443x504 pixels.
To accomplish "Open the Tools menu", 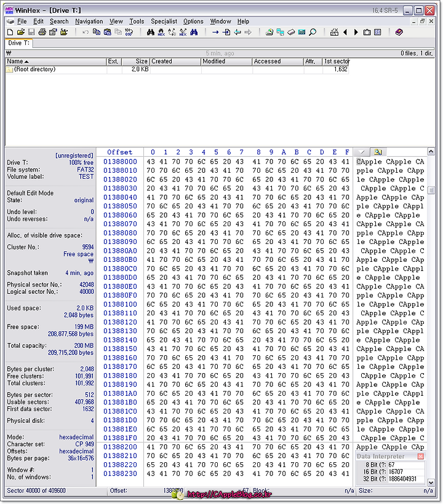I will [x=137, y=22].
